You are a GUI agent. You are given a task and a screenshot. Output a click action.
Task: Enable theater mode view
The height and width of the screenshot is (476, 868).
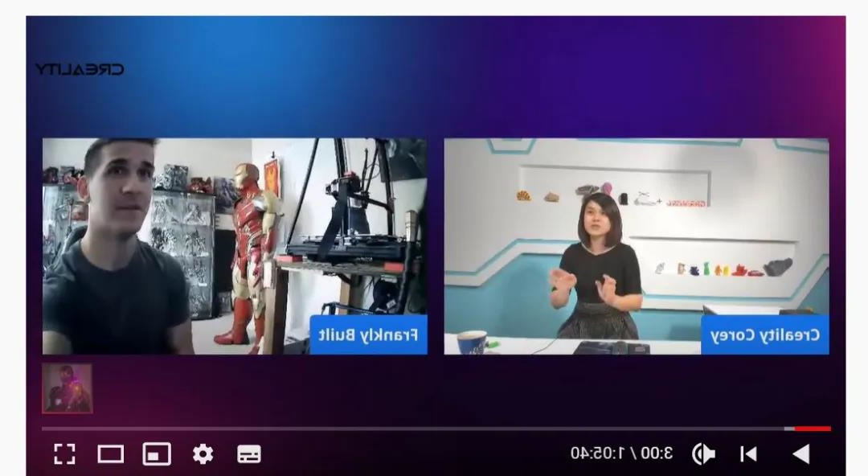pyautogui.click(x=111, y=454)
